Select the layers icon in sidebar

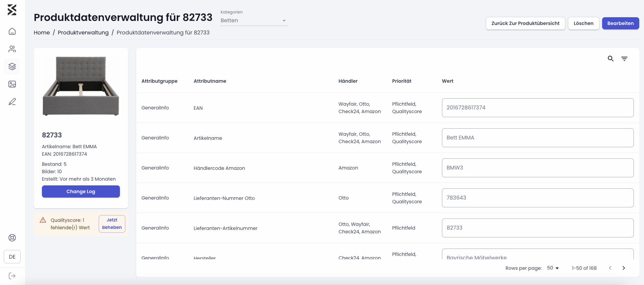coord(12,67)
